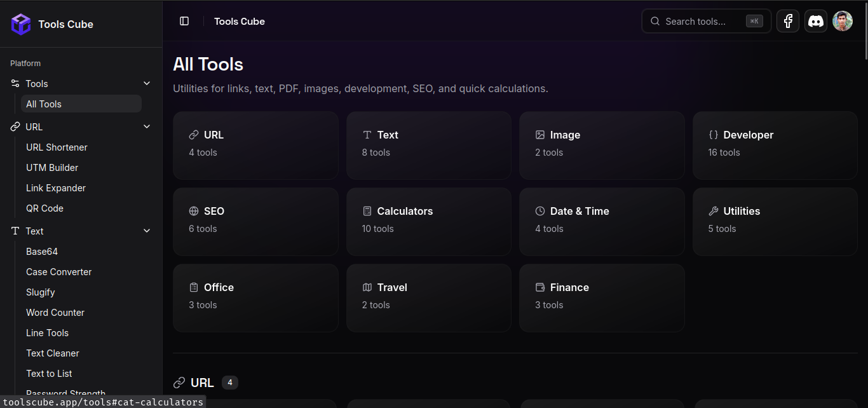Viewport: 868px width, 408px height.
Task: Click the link icon beside URL section heading
Action: 179,383
